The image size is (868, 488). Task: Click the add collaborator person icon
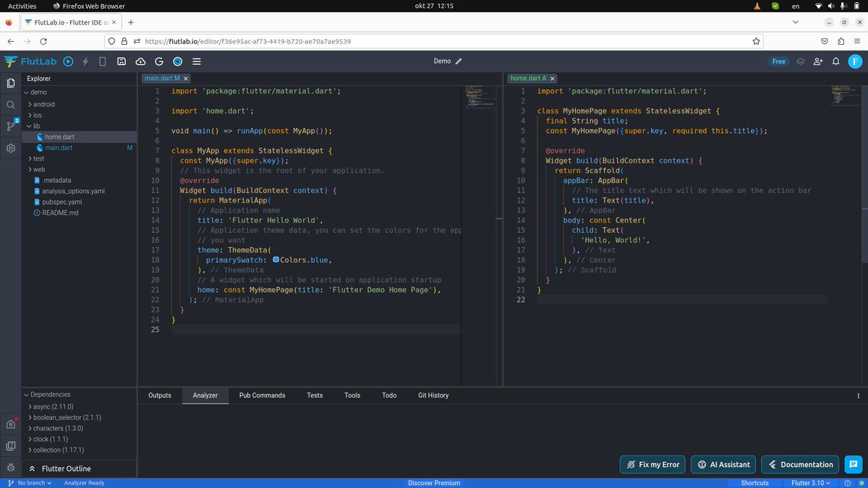(818, 61)
